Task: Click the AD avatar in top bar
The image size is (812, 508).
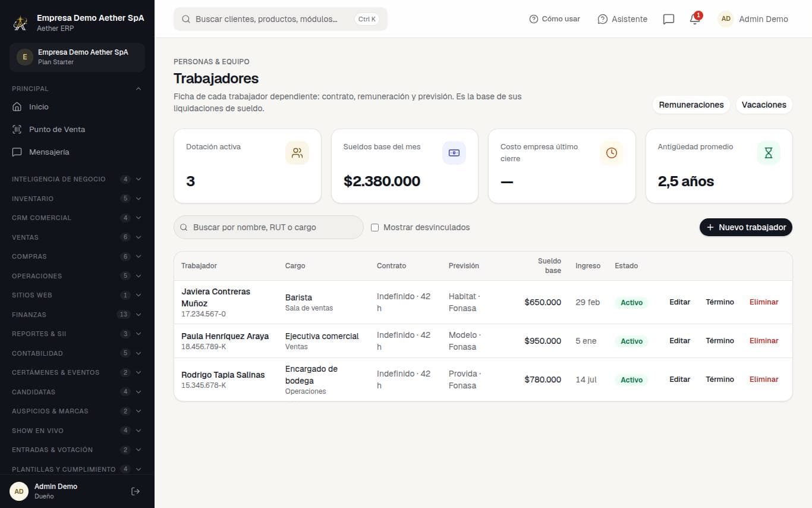Action: 726,19
